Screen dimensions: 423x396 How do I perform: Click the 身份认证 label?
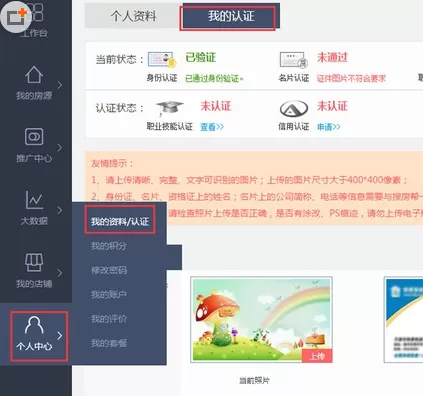coord(162,78)
